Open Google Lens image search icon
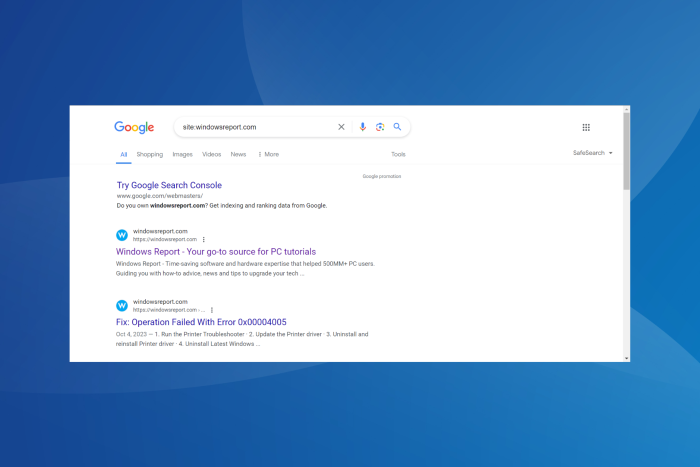The height and width of the screenshot is (467, 700). click(380, 127)
